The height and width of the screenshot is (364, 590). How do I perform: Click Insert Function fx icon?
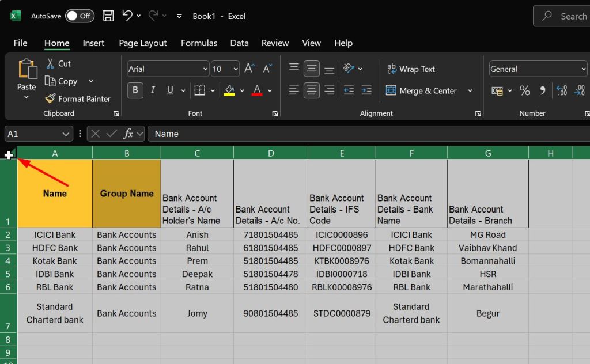(x=128, y=134)
